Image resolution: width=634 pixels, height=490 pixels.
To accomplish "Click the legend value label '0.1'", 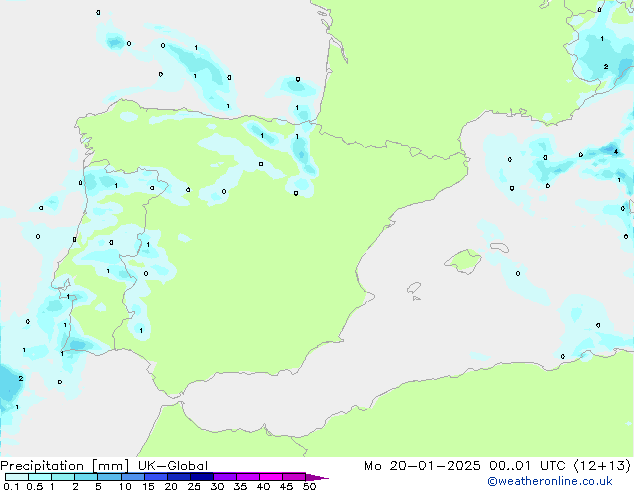I will pyautogui.click(x=11, y=486).
